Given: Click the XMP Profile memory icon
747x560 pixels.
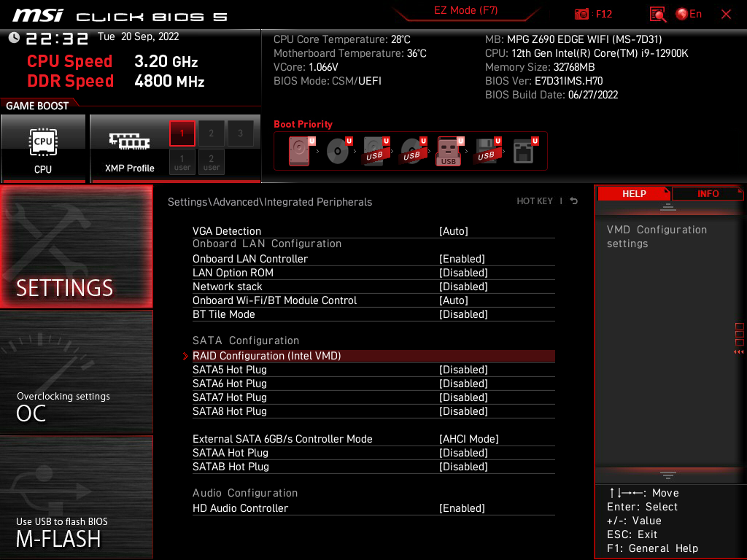Looking at the screenshot, I should tap(130, 142).
